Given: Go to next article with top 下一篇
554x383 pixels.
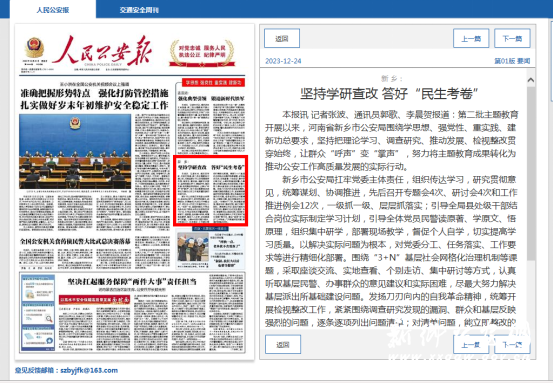Looking at the screenshot, I should [x=512, y=39].
